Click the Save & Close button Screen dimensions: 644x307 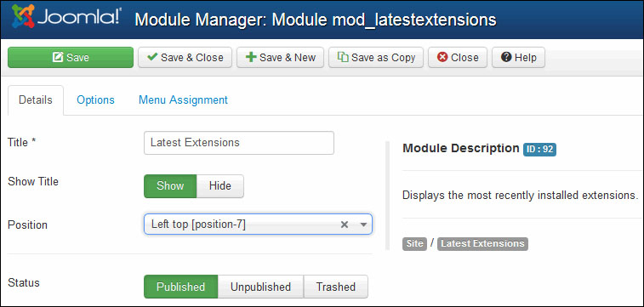point(185,57)
